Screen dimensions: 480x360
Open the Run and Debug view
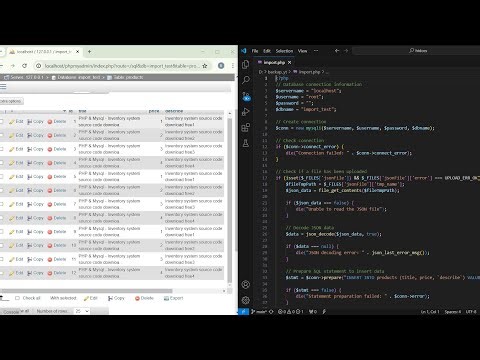click(246, 112)
